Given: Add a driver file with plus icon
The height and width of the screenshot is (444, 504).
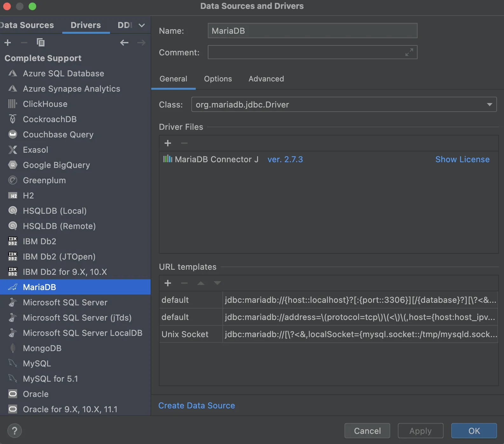Looking at the screenshot, I should coord(168,143).
